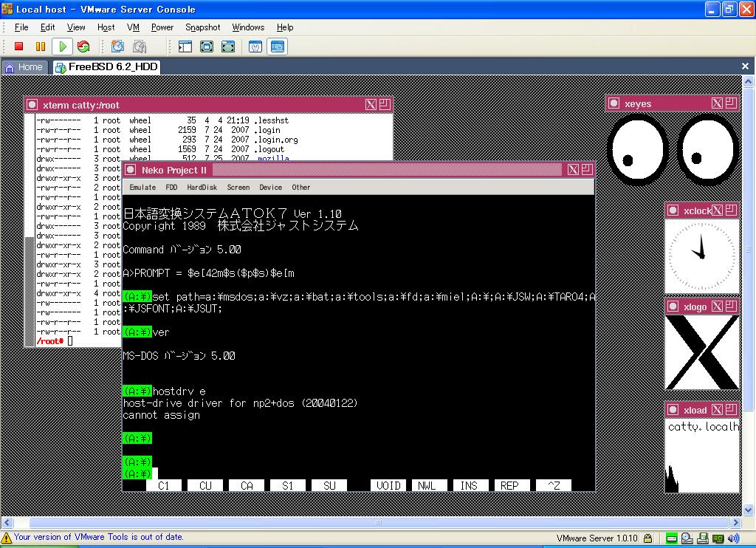Image resolution: width=756 pixels, height=548 pixels.
Task: Click the VMware Tools warning icon
Action: click(x=6, y=538)
